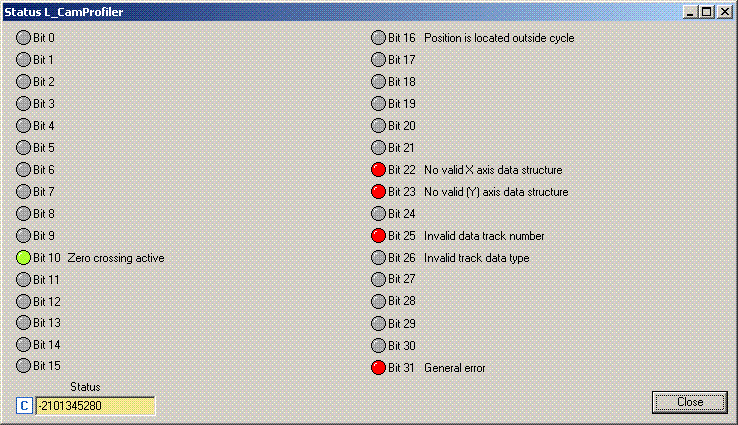This screenshot has width=738, height=425.
Task: Select the 'General error' label text
Action: click(x=455, y=368)
